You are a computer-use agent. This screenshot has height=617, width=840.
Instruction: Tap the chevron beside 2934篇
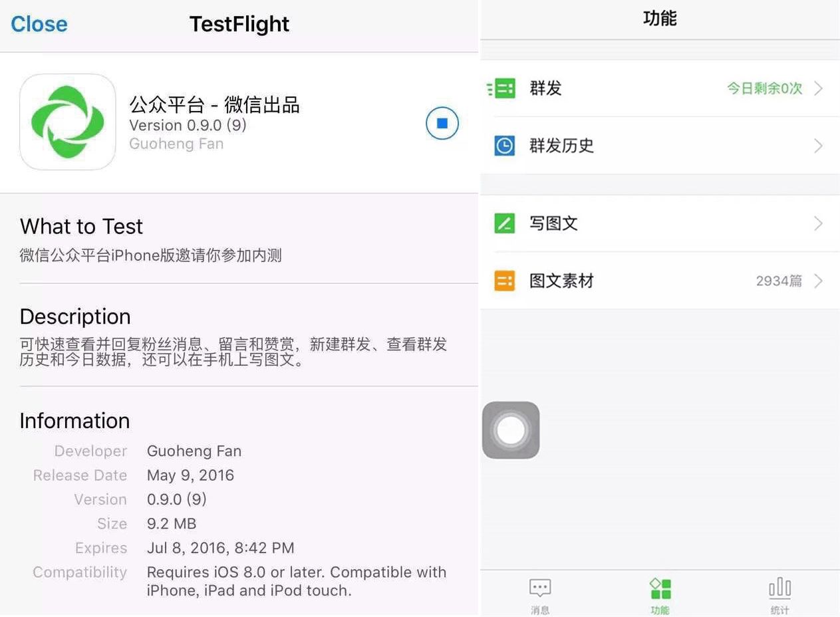pos(819,281)
